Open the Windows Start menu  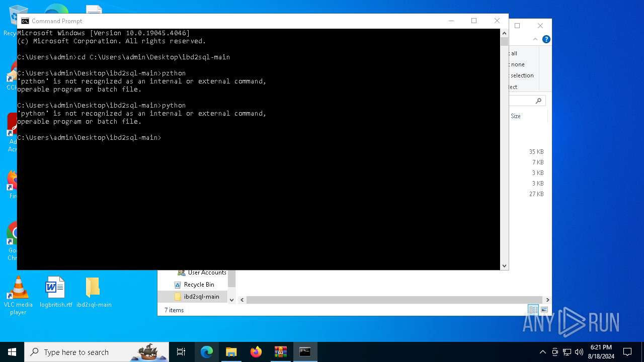(x=12, y=352)
